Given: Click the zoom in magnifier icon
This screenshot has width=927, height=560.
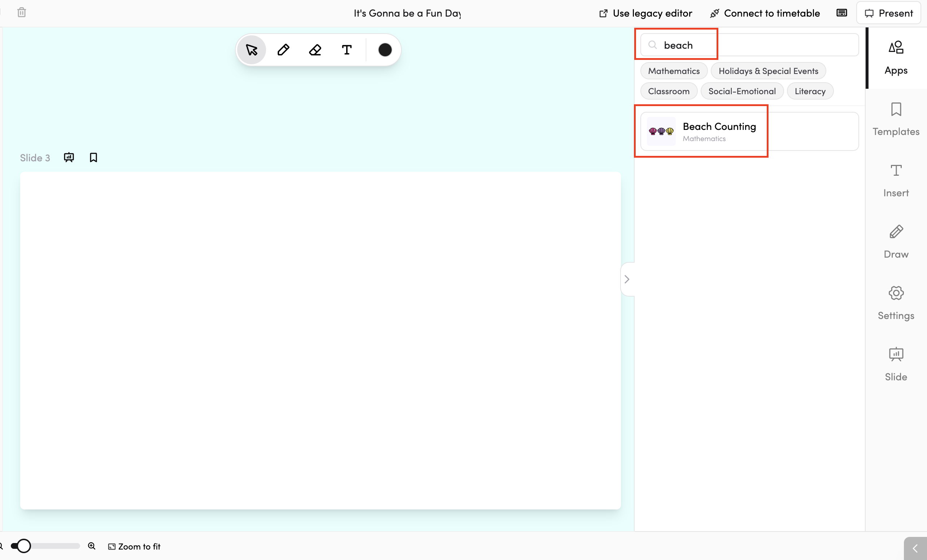Looking at the screenshot, I should (92, 546).
